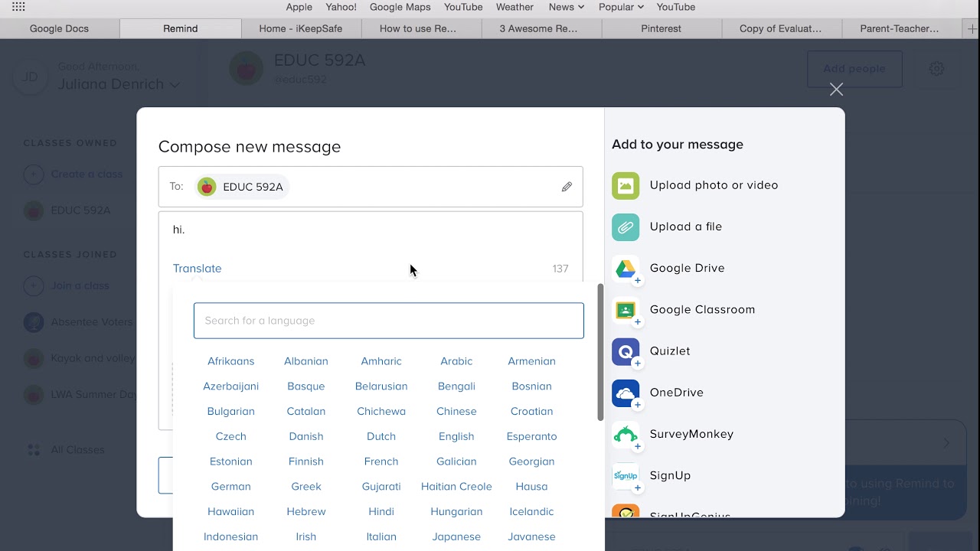Click the Upload photo or video icon

pos(626,185)
